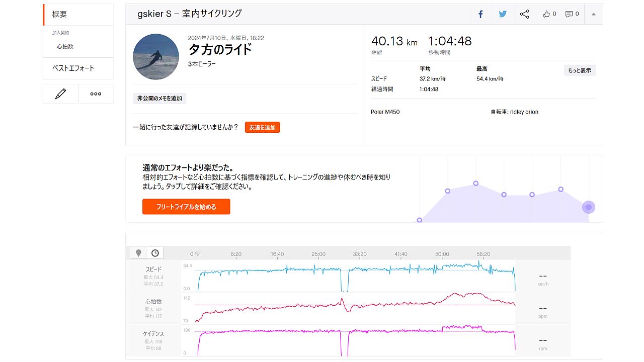Viewport: 644px width, 362px height.
Task: Open 心拍数 sidebar item
Action: click(x=65, y=46)
